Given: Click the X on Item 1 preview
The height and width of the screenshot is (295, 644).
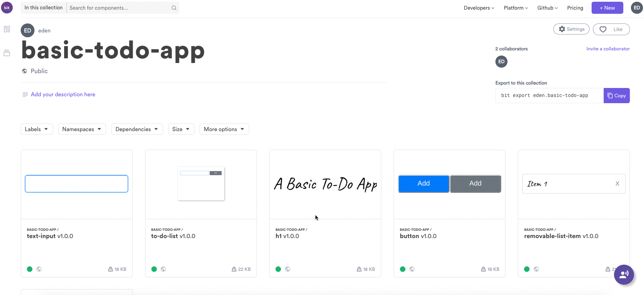Looking at the screenshot, I should [617, 184].
